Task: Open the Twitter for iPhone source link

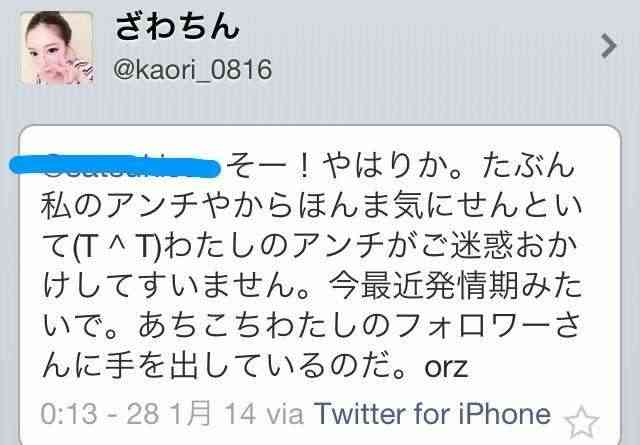Action: coord(432,414)
